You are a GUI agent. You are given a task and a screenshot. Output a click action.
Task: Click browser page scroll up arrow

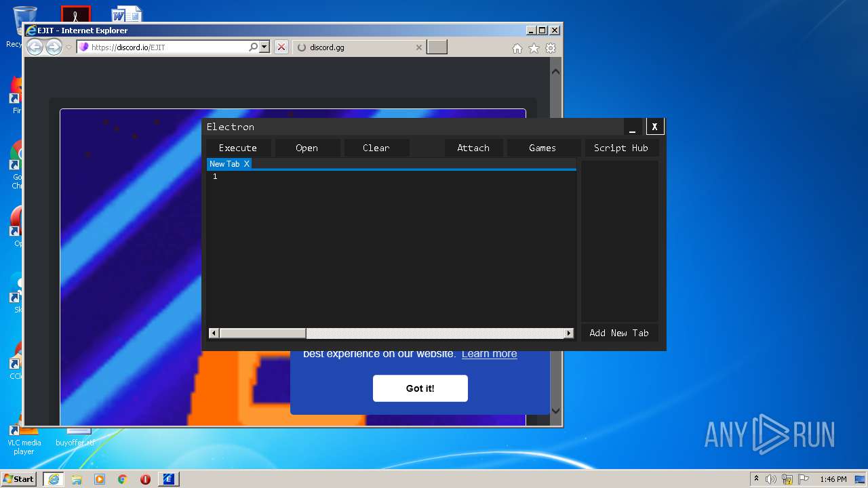[x=555, y=71]
